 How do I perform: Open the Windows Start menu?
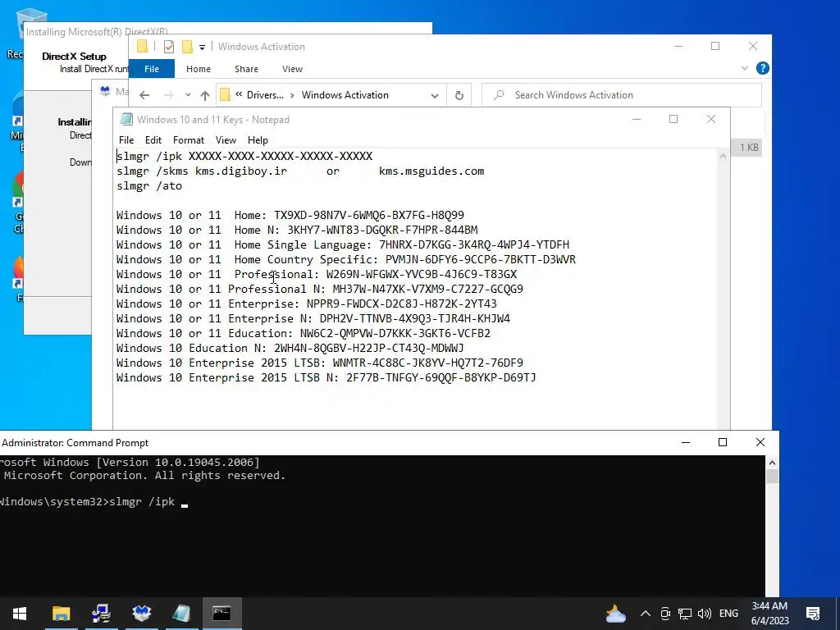click(20, 614)
